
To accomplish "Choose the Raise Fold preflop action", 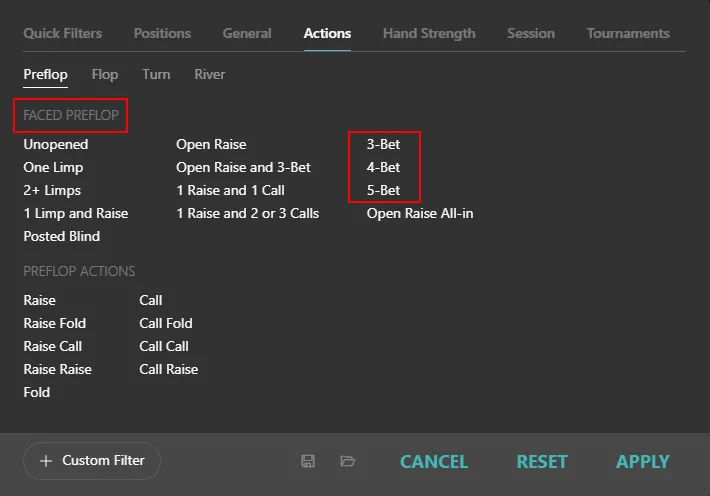I will click(55, 323).
